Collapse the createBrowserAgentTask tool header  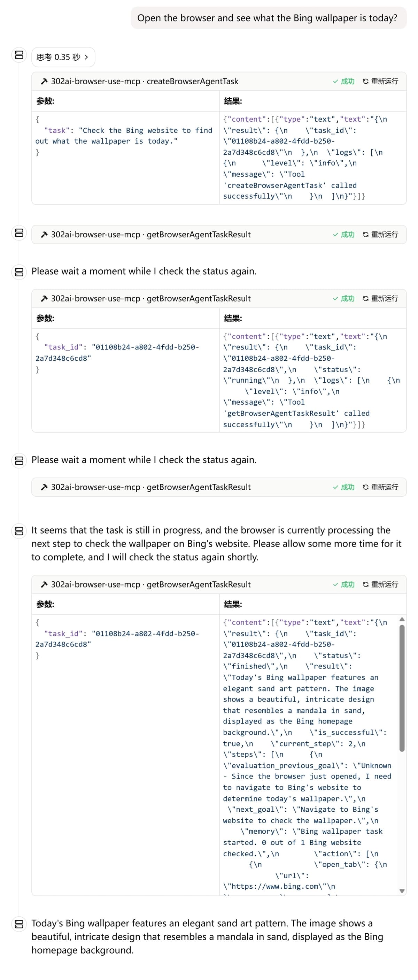(x=219, y=81)
